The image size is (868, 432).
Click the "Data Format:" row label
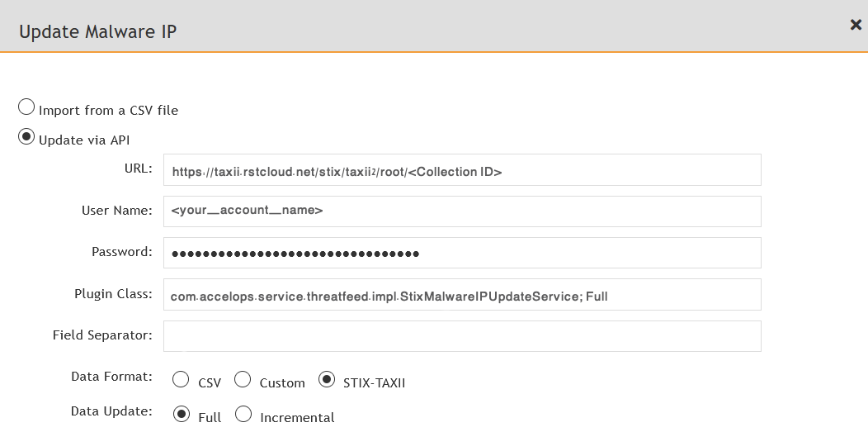[x=112, y=377]
